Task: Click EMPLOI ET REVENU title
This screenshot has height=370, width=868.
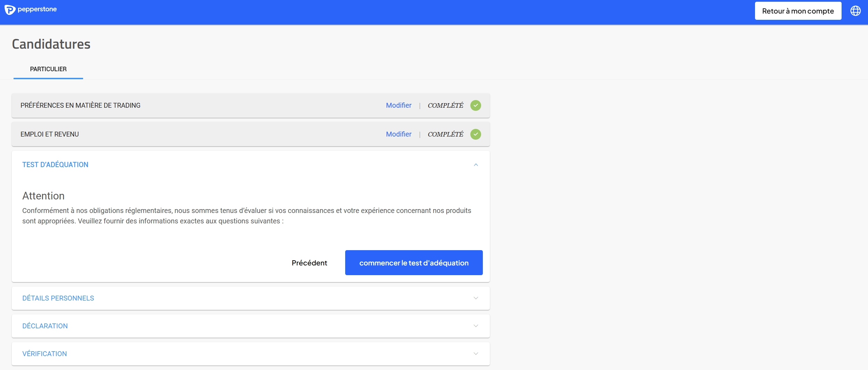Action: coord(50,134)
